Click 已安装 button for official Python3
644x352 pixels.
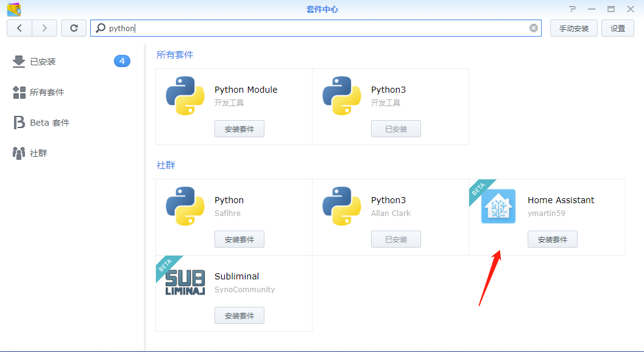(x=396, y=129)
